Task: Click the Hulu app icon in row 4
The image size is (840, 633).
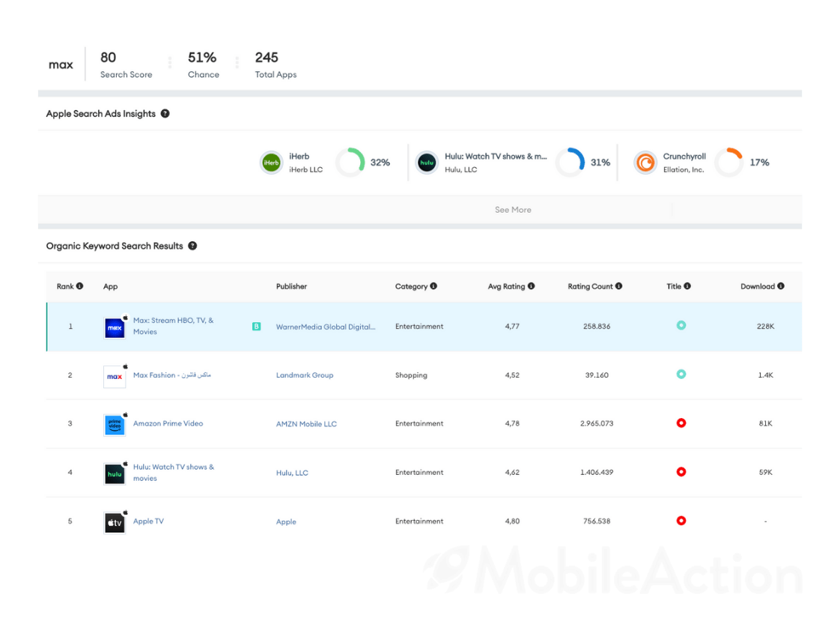Action: point(115,473)
